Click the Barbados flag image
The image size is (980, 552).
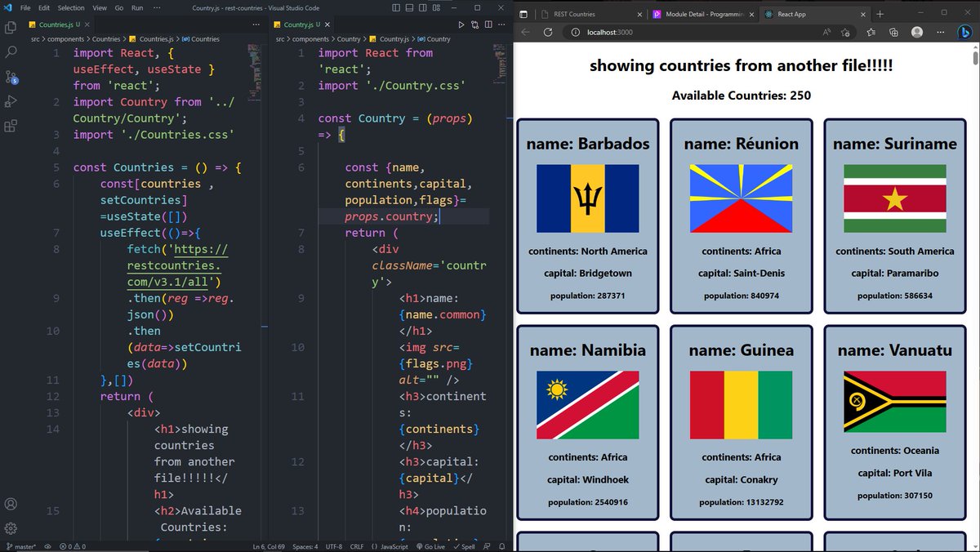click(587, 198)
